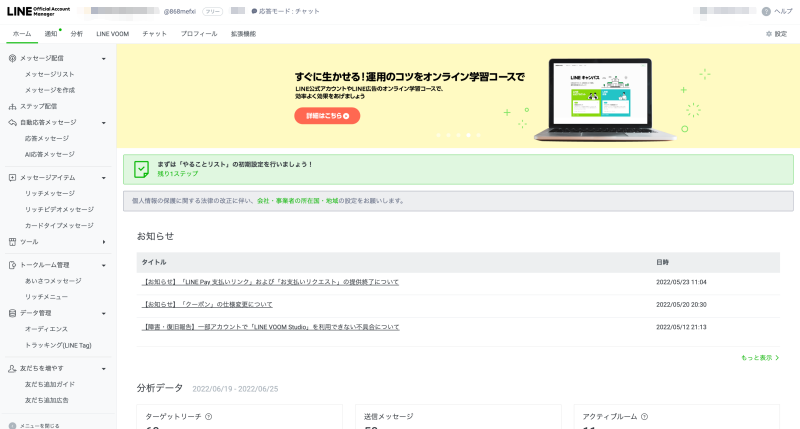Collapse the トークルーム管理 section arrow
Screen dimensions: 800x429
103,266
